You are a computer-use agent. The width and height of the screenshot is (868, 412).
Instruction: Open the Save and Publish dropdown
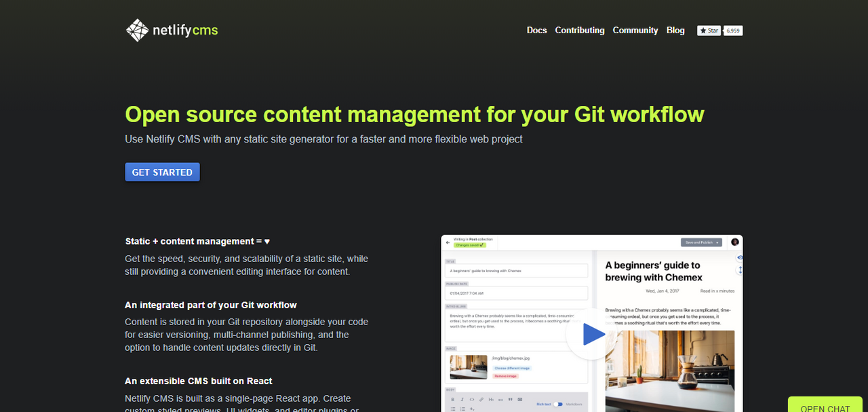[702, 242]
